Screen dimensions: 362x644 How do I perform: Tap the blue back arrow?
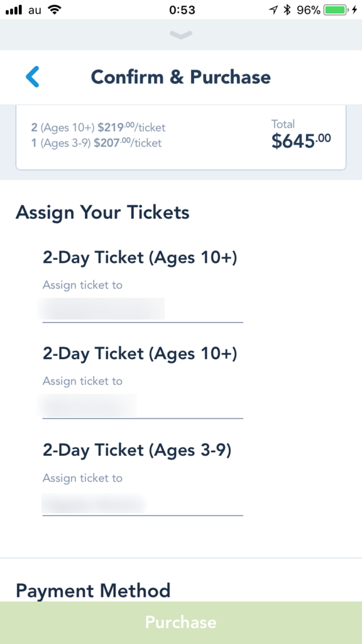tap(33, 77)
